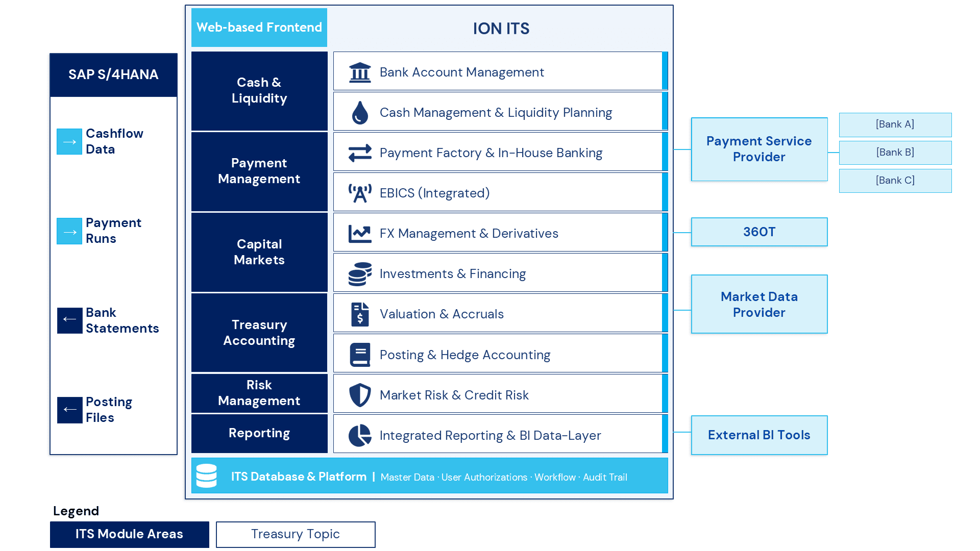
Task: Click the External BI Tools box
Action: [759, 435]
